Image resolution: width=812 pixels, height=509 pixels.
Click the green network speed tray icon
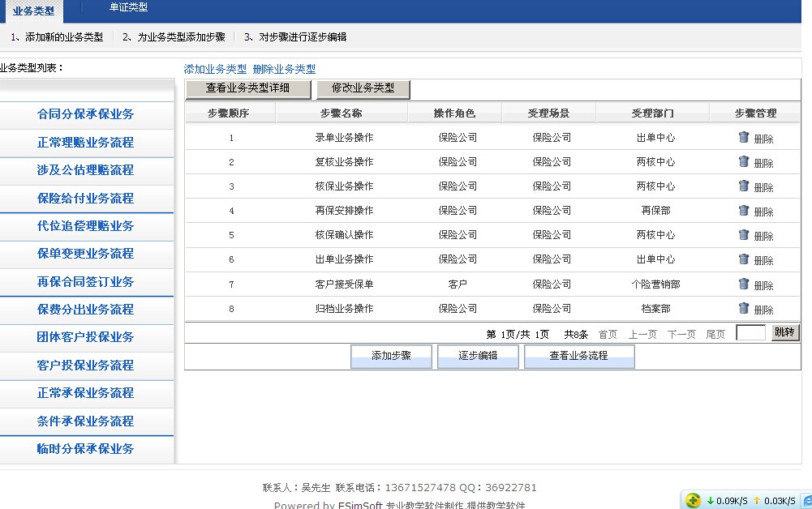coord(693,500)
